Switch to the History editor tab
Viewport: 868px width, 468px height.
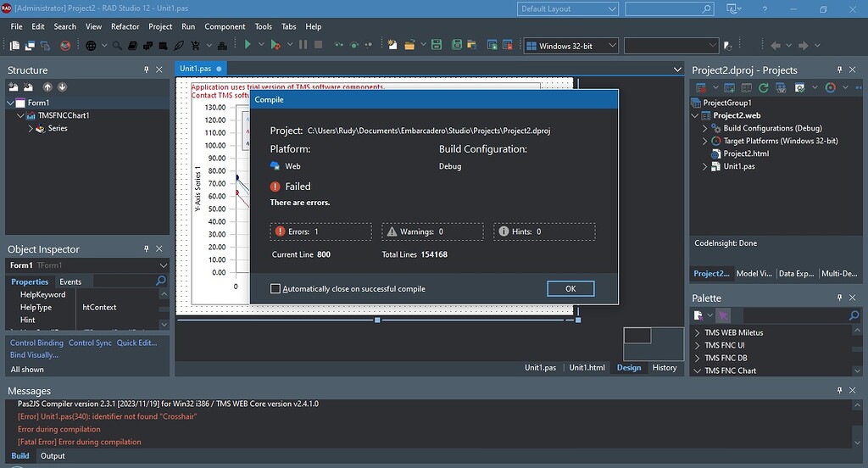point(665,368)
